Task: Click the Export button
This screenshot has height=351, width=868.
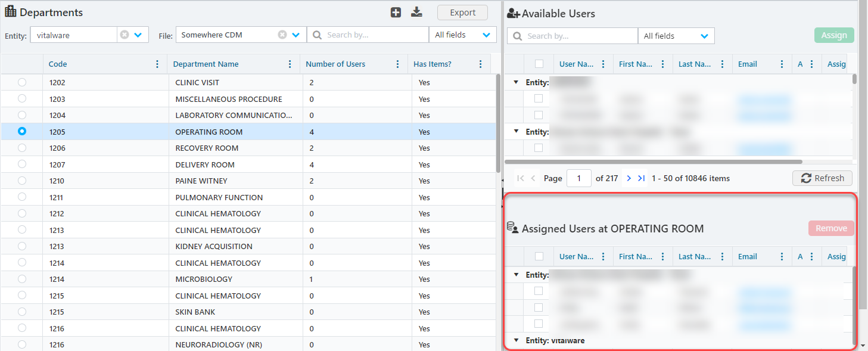Action: coord(462,13)
